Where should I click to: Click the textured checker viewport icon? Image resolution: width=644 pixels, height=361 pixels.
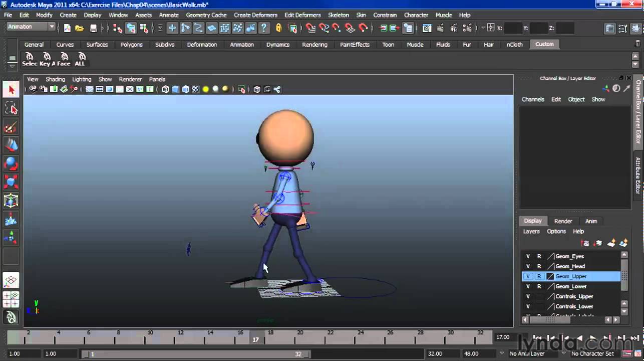click(195, 89)
